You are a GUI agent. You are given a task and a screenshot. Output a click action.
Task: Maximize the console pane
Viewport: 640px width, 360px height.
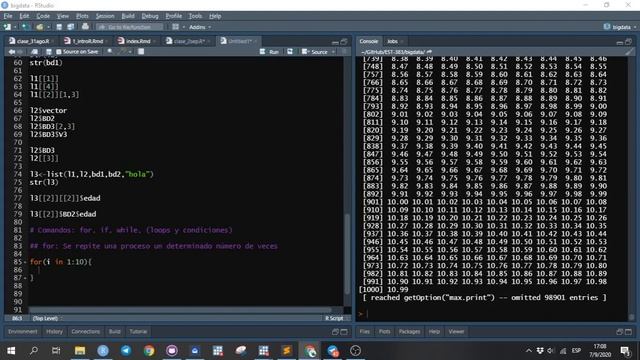[629, 42]
